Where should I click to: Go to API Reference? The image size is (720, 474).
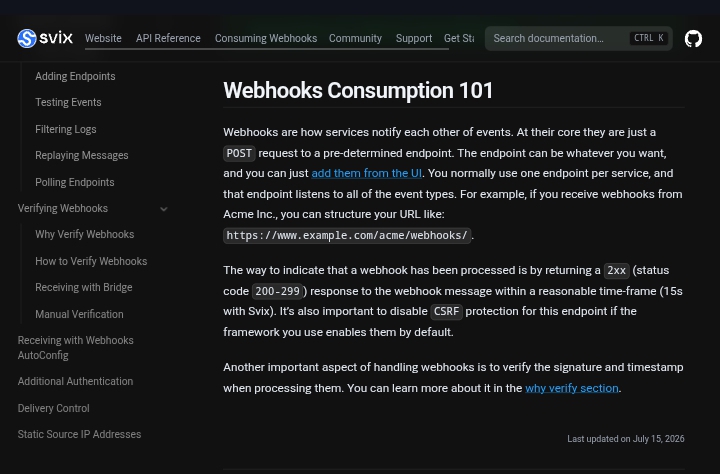point(168,39)
